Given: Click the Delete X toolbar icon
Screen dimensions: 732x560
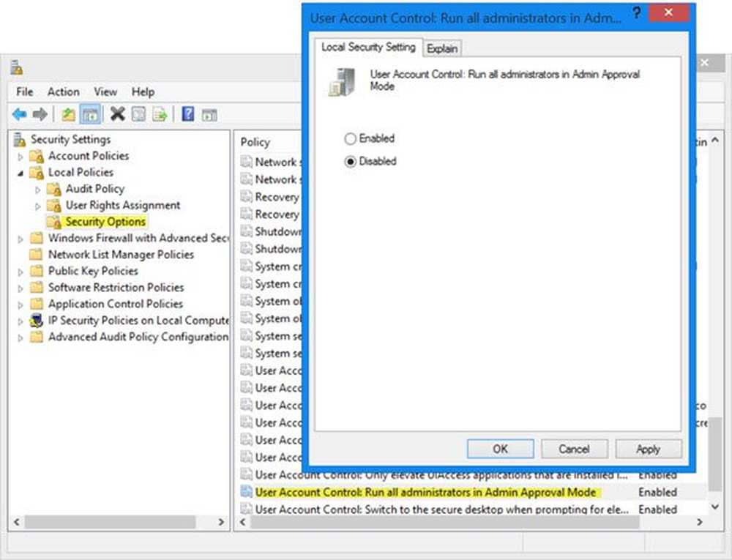Looking at the screenshot, I should [117, 114].
